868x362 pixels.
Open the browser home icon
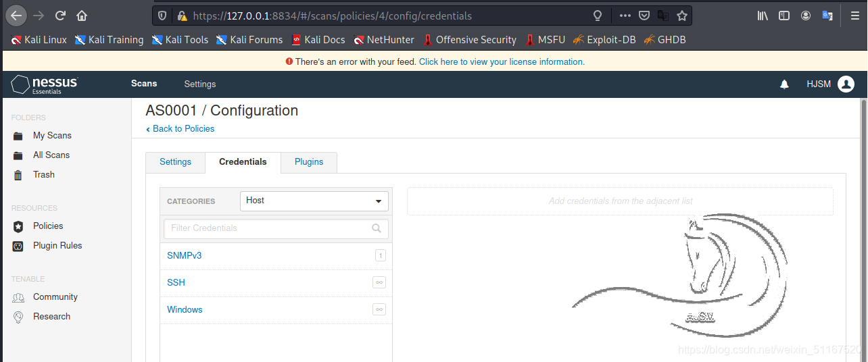[82, 15]
